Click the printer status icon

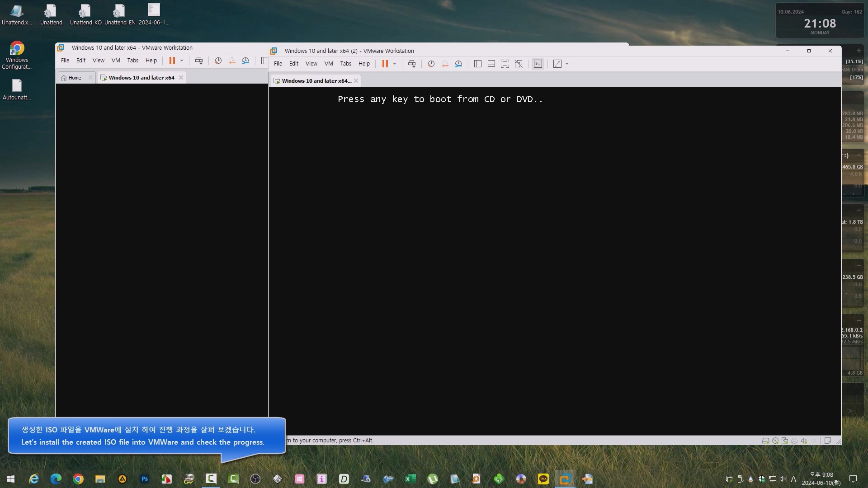coord(794,441)
